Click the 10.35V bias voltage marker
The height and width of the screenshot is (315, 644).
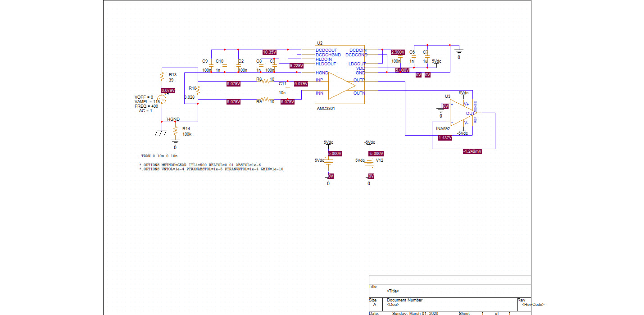pyautogui.click(x=269, y=52)
